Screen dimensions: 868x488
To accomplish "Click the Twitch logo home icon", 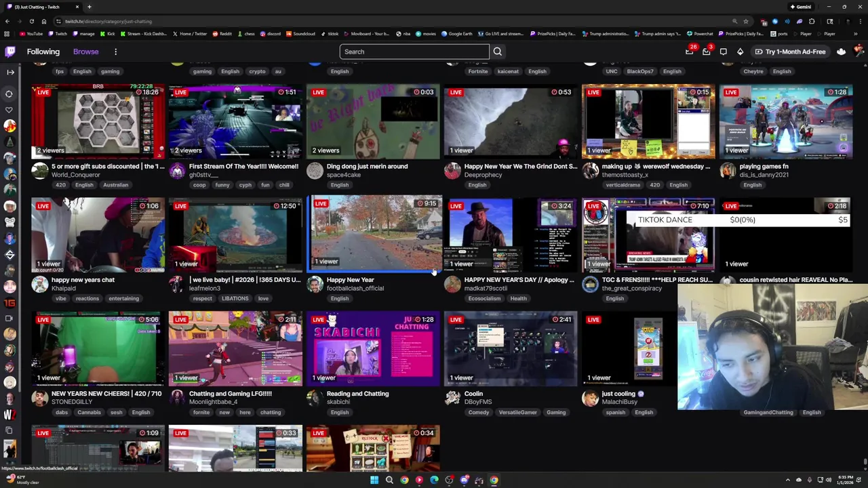I will (10, 52).
